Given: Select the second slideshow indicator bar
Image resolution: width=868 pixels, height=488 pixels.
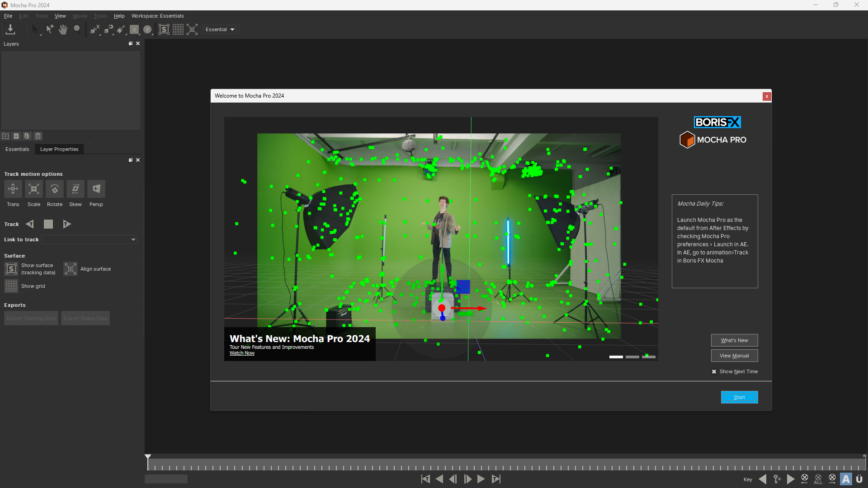Looking at the screenshot, I should point(632,357).
